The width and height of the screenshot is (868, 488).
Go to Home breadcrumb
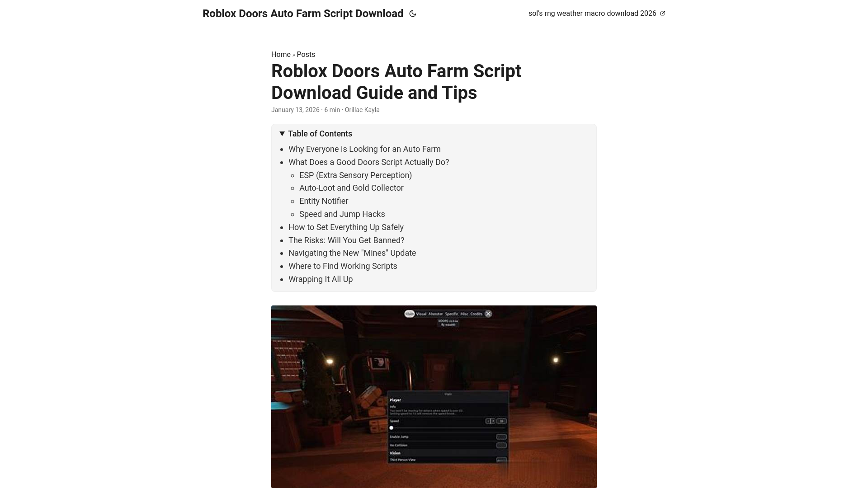coord(281,54)
